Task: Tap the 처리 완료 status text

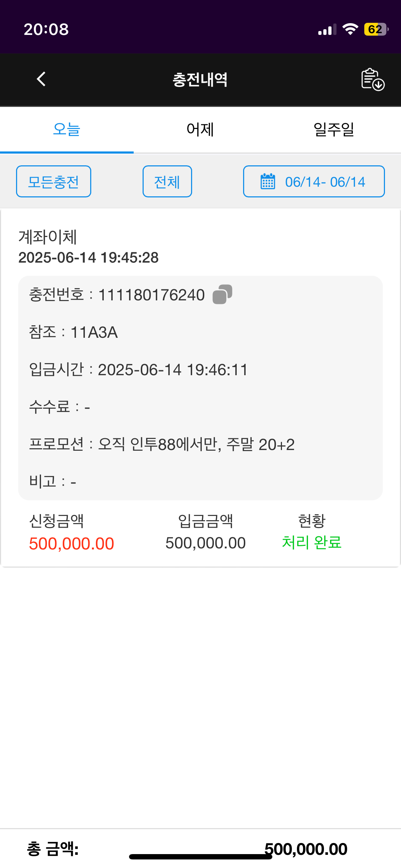Action: tap(312, 542)
